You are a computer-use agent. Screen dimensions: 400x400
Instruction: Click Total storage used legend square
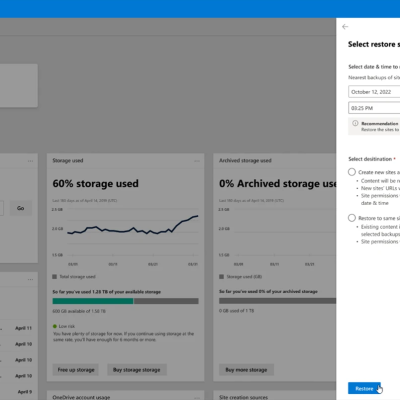(55, 277)
